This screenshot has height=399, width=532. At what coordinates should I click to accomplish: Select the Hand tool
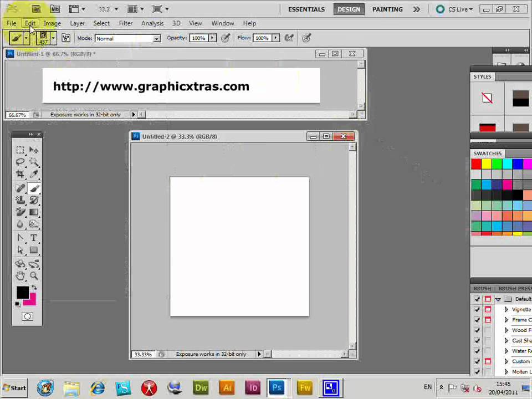20,276
